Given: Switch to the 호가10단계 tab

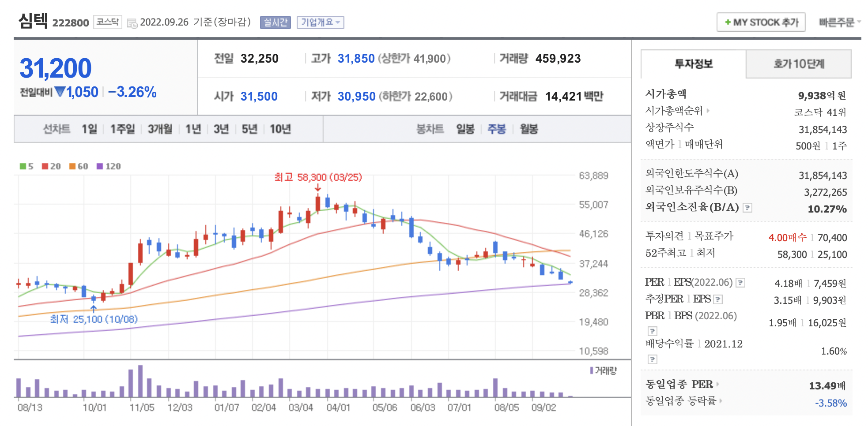Looking at the screenshot, I should pyautogui.click(x=799, y=64).
